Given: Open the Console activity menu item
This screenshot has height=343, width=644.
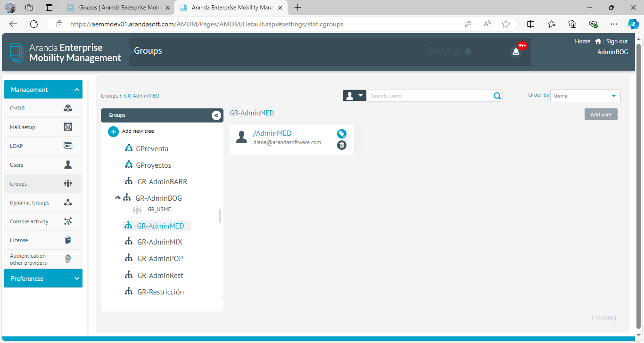Looking at the screenshot, I should tap(43, 221).
